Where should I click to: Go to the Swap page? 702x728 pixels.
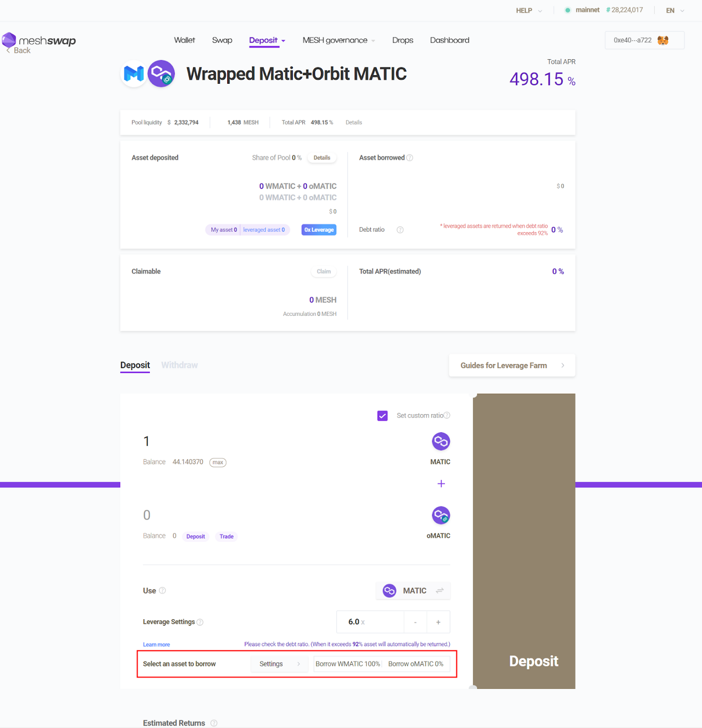click(222, 40)
